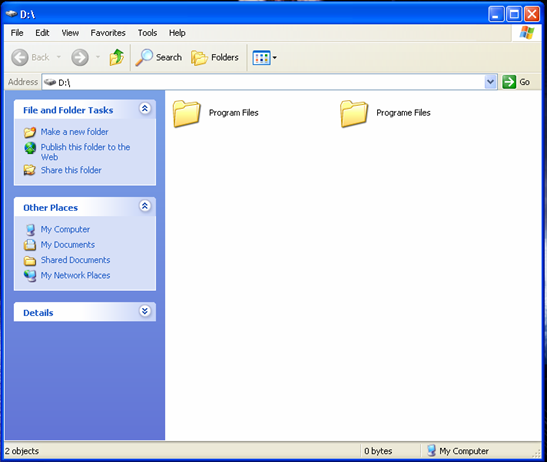The height and width of the screenshot is (462, 547).
Task: Select the Program Files folder icon
Action: pos(187,113)
